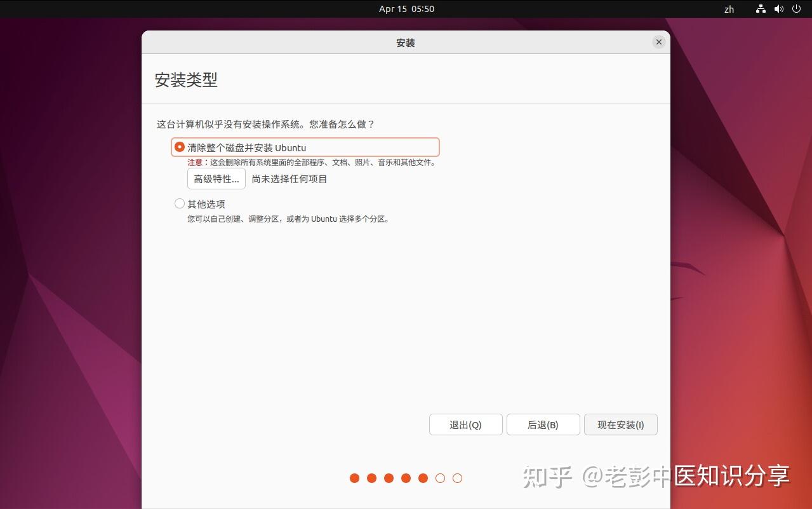Open the network tree icon in top bar
The image size is (812, 509).
tap(760, 9)
